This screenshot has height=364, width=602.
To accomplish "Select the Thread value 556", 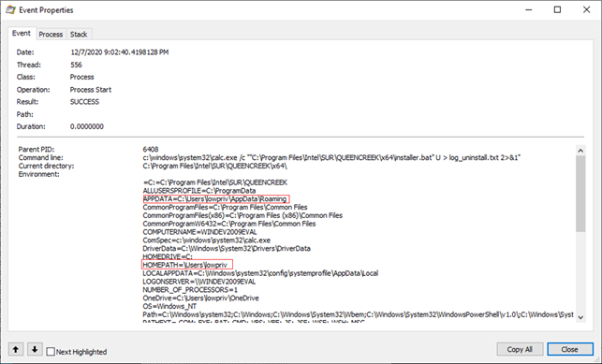I will tap(76, 65).
